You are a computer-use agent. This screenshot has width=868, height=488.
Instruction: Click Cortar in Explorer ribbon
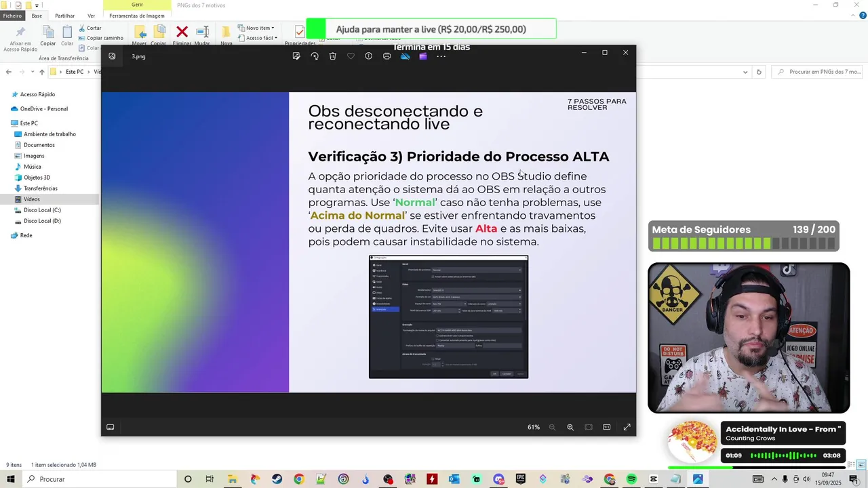[90, 28]
